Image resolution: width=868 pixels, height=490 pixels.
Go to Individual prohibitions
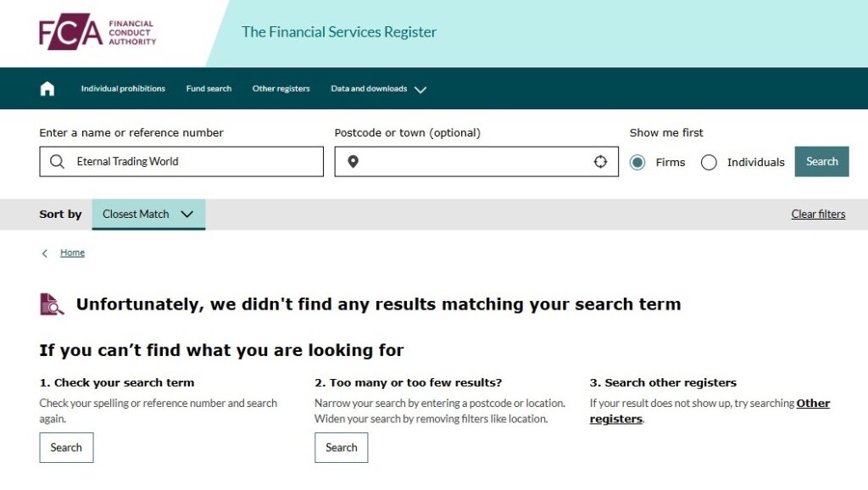click(122, 88)
